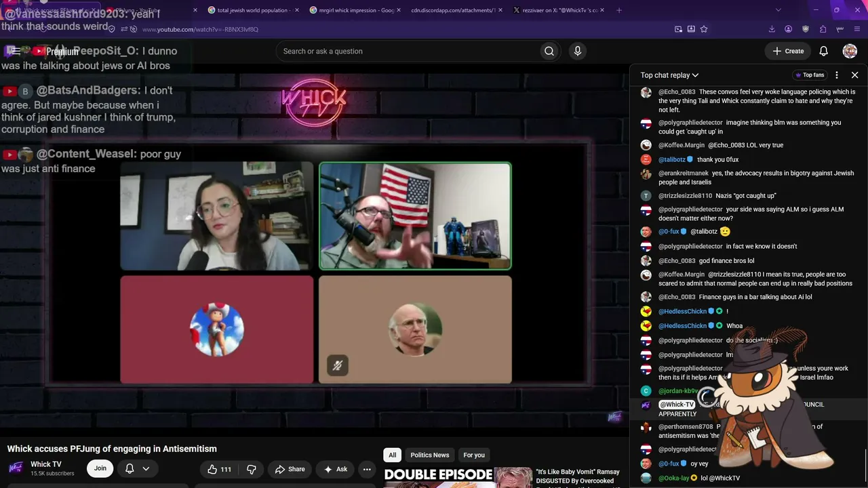Open the account avatar menu
Viewport: 868px width, 488px height.
850,51
